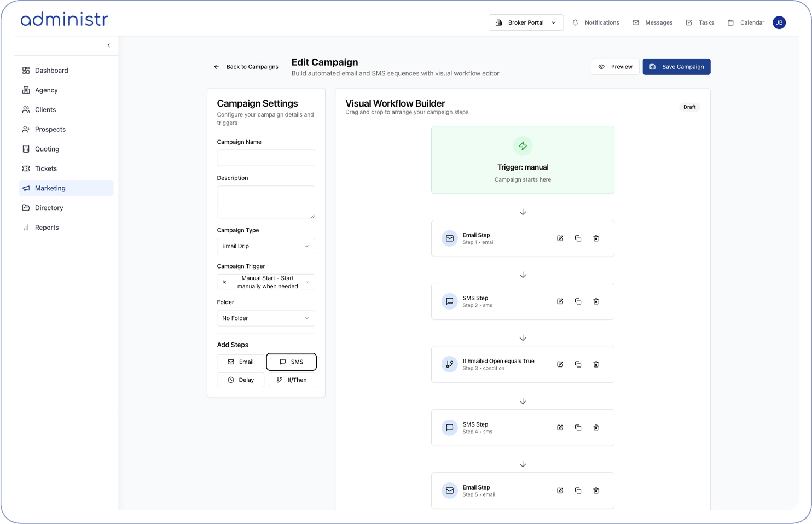Click Back to Campaigns link
Screen dimensions: 812x524
(x=246, y=67)
